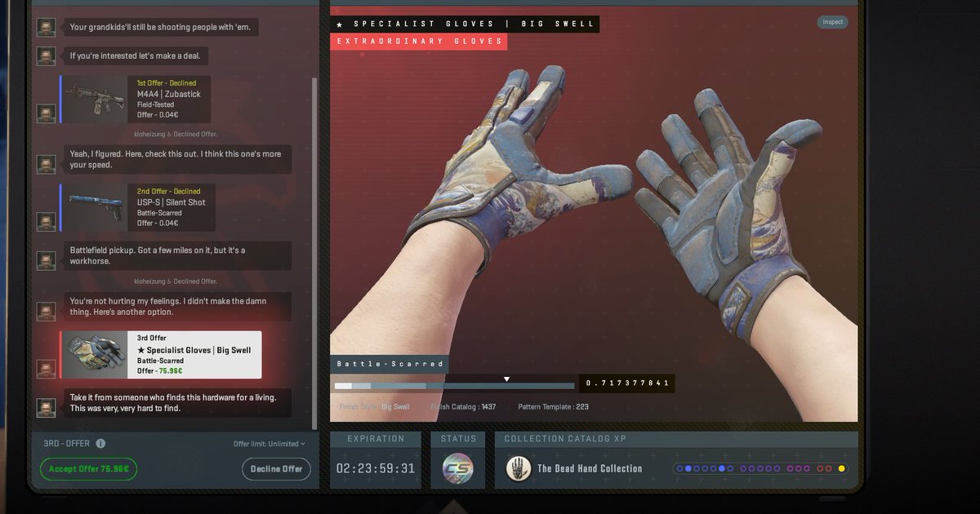Viewport: 980px width, 514px height.
Task: Click the avatar beside "Take it from someone" message
Action: pyautogui.click(x=47, y=408)
